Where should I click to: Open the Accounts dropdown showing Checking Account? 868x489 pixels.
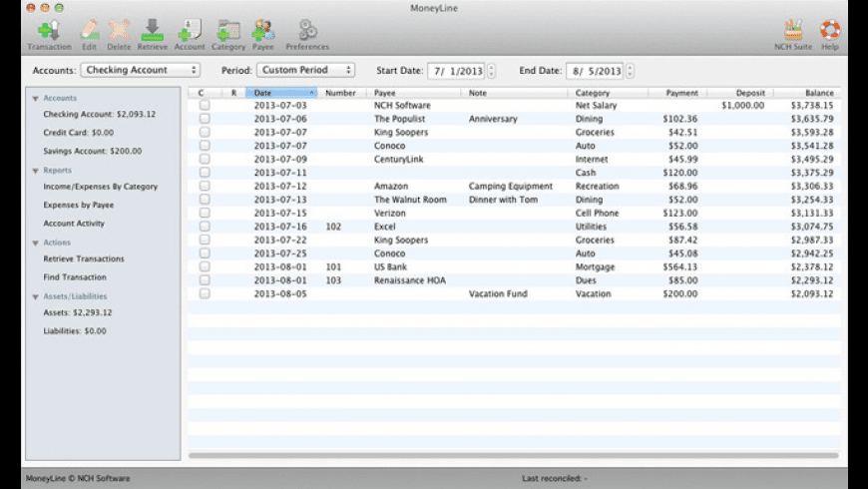[140, 70]
